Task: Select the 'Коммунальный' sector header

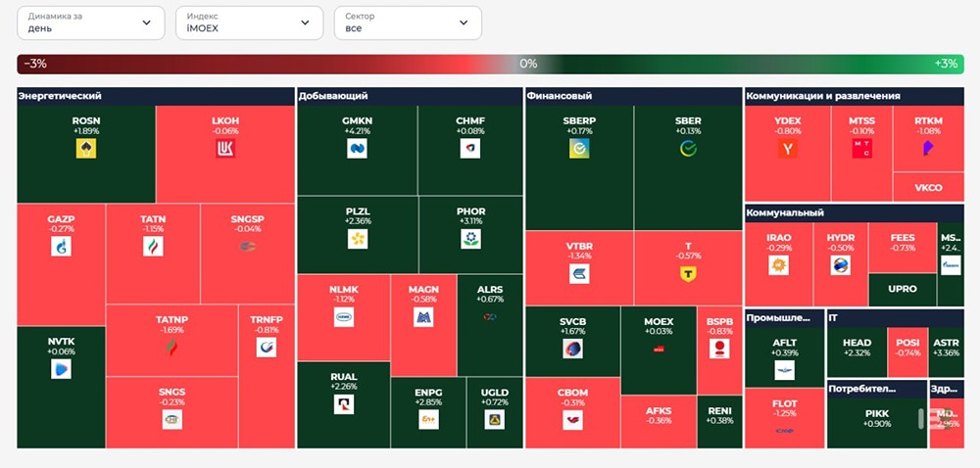Action: [855, 212]
